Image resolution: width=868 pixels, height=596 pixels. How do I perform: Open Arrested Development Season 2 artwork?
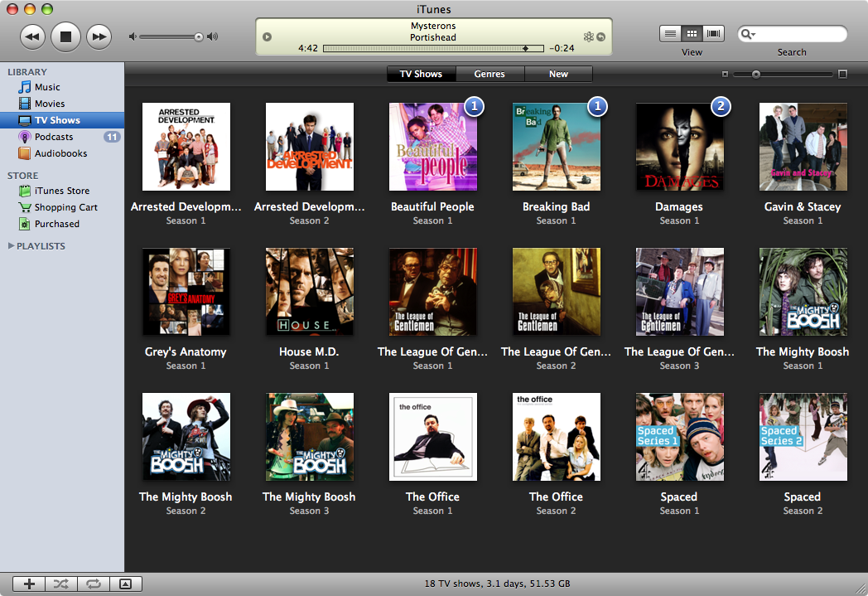(x=310, y=147)
